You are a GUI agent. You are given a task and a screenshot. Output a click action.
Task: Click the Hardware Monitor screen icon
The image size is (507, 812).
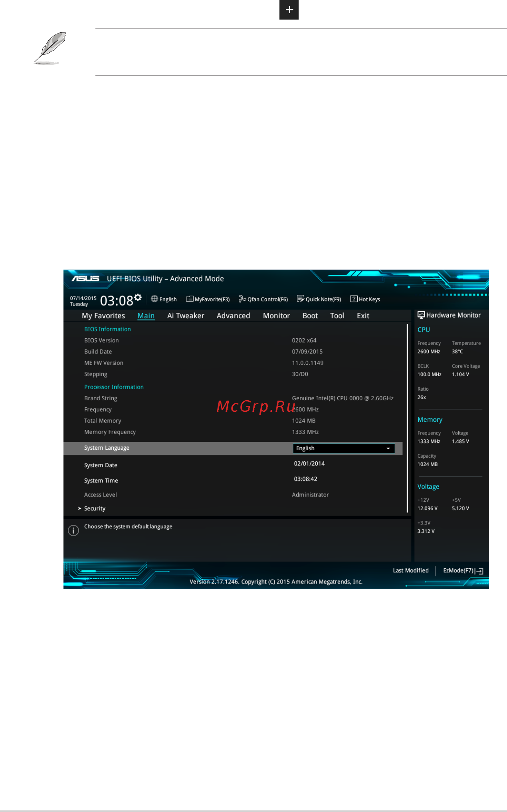(421, 315)
